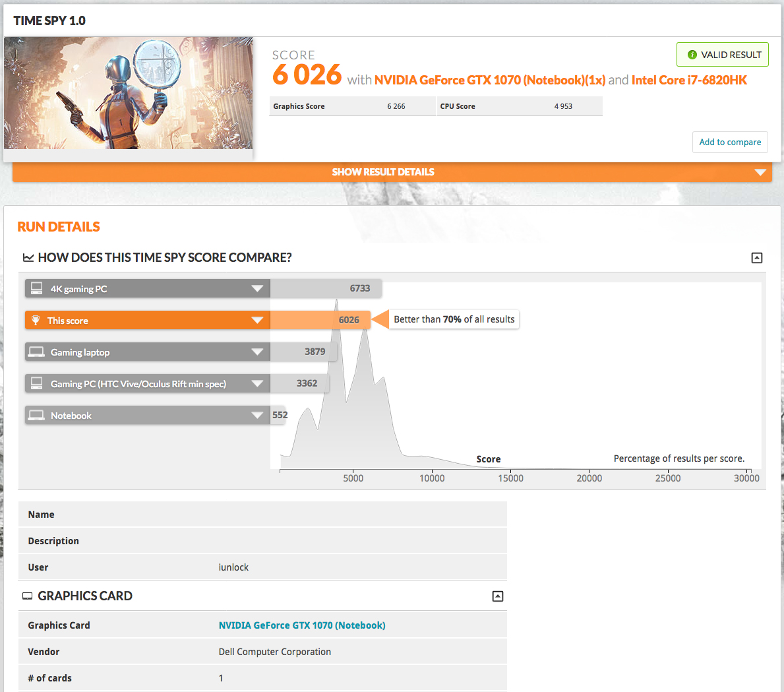This screenshot has width=784, height=692.
Task: Click the Gaming laptop bar value 3879
Action: (315, 351)
